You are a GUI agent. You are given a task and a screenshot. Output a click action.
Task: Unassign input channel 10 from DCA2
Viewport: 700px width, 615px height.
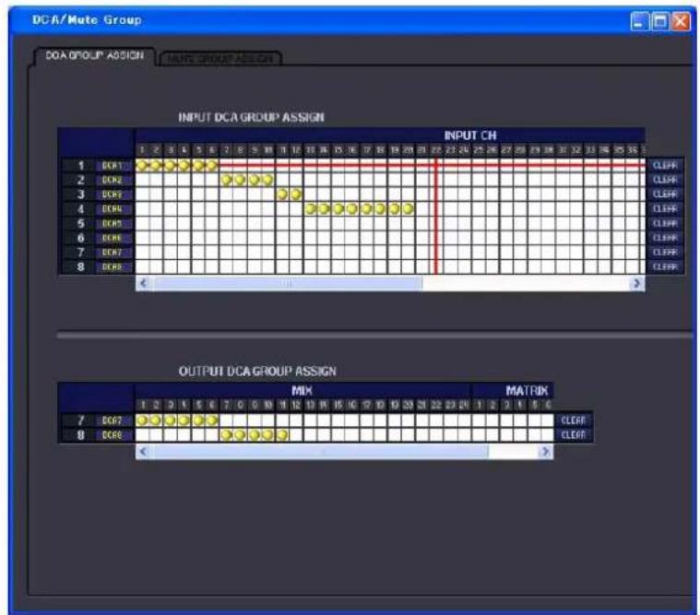268,180
